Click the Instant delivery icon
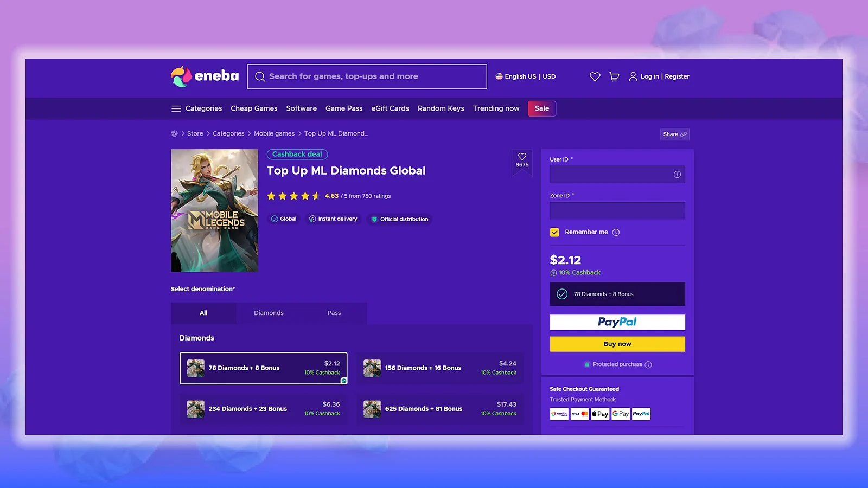Screen dimensions: 868x488 pos(312,219)
